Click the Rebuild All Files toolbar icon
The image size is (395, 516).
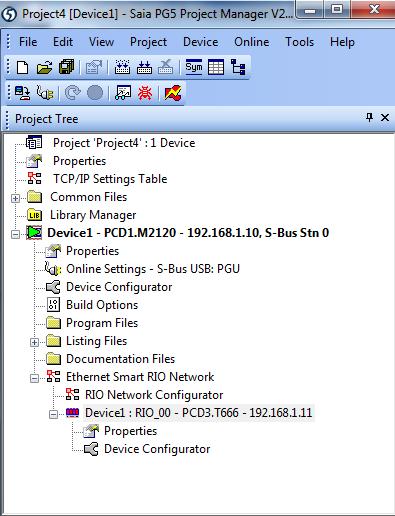[x=122, y=68]
